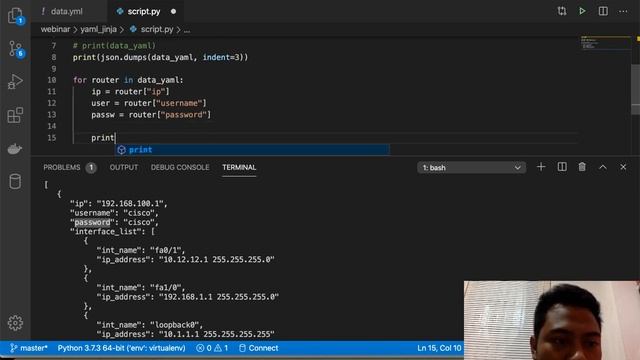Kill terminal with trash icon

tap(582, 167)
